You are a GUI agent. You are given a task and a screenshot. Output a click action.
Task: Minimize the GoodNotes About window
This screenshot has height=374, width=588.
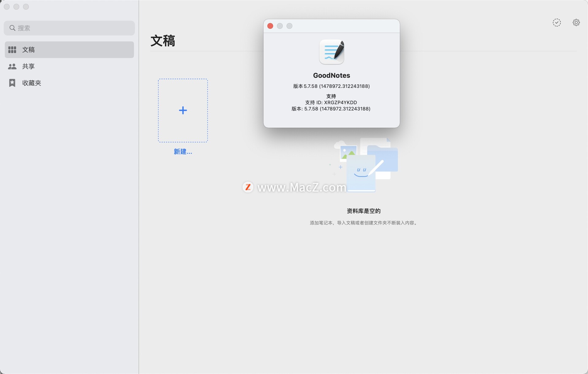pyautogui.click(x=280, y=26)
